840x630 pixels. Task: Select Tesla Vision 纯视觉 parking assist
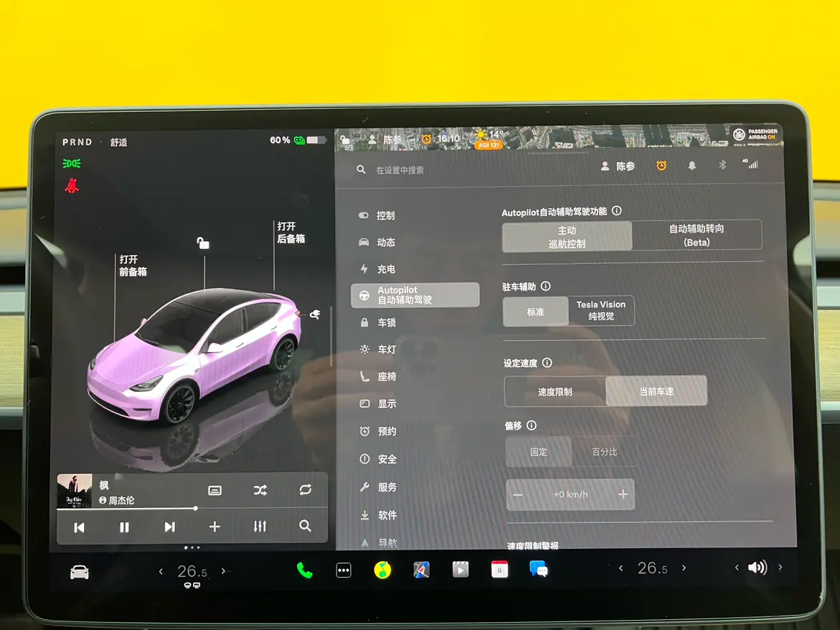coord(600,311)
